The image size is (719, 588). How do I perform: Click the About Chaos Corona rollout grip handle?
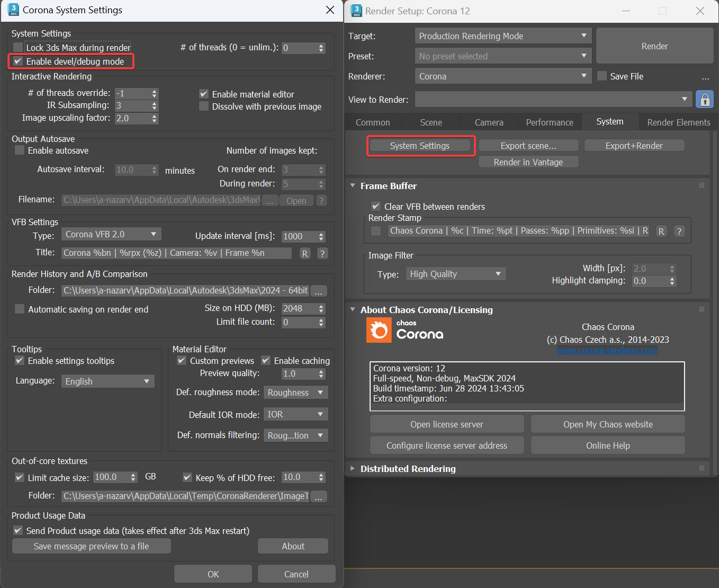click(x=702, y=309)
